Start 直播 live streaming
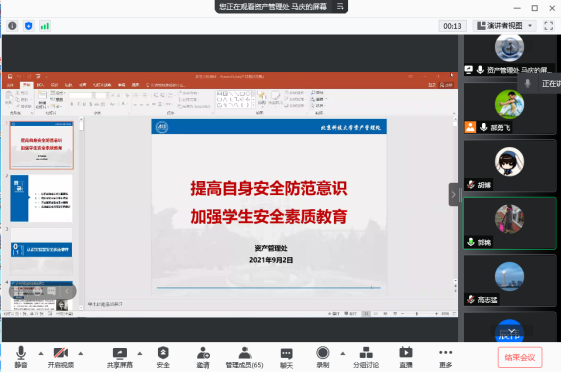 (x=406, y=357)
